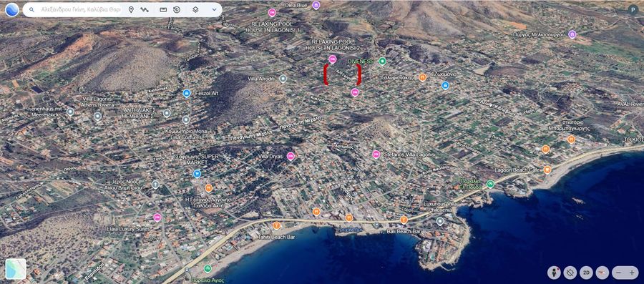644x284 pixels.
Task: Open the Villa Dryas lodging pin
Action: pyautogui.click(x=291, y=156)
